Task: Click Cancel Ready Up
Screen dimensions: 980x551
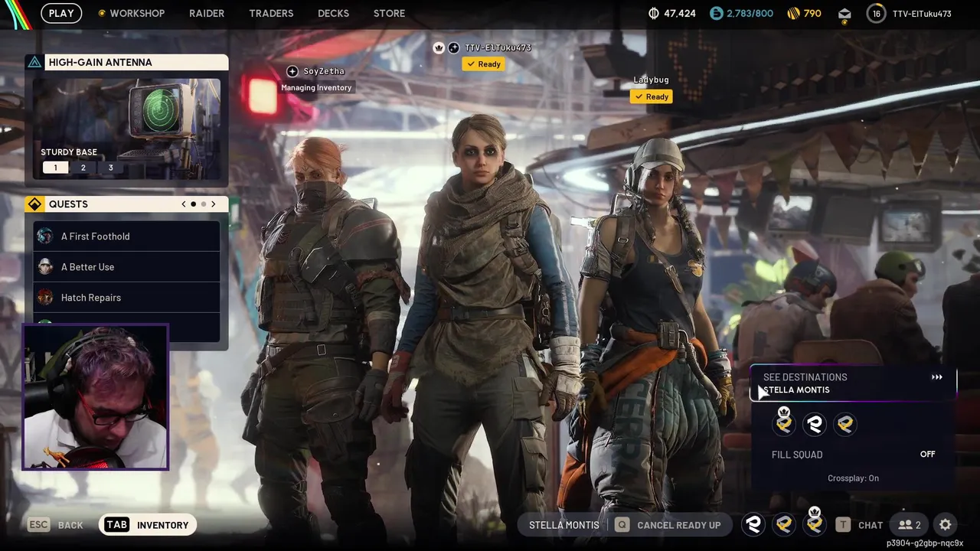Action: click(x=668, y=524)
